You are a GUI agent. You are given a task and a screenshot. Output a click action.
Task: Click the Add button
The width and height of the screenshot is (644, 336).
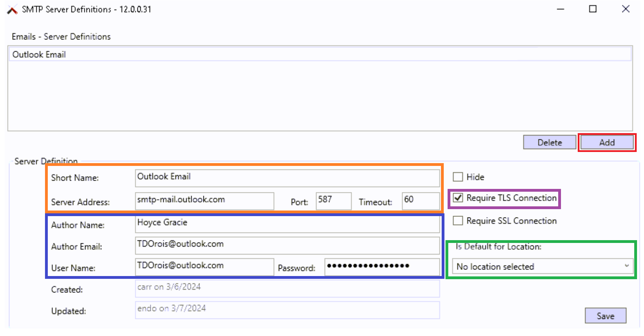(607, 143)
